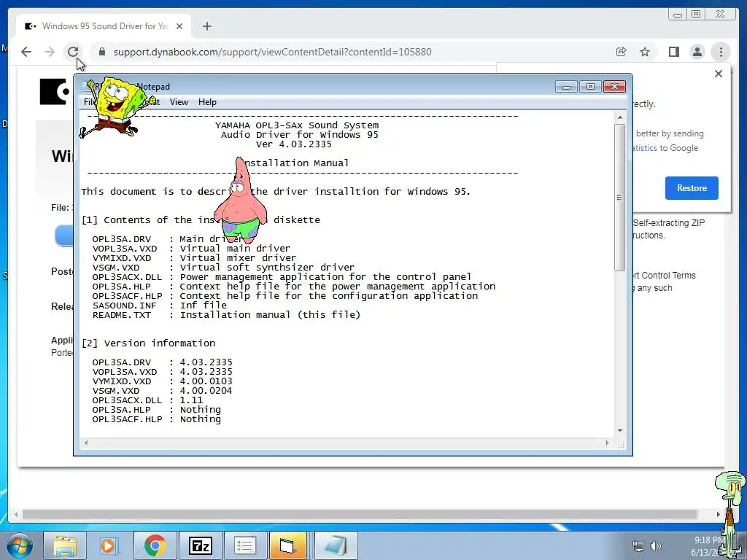Click version value '1.11'

tap(191, 400)
